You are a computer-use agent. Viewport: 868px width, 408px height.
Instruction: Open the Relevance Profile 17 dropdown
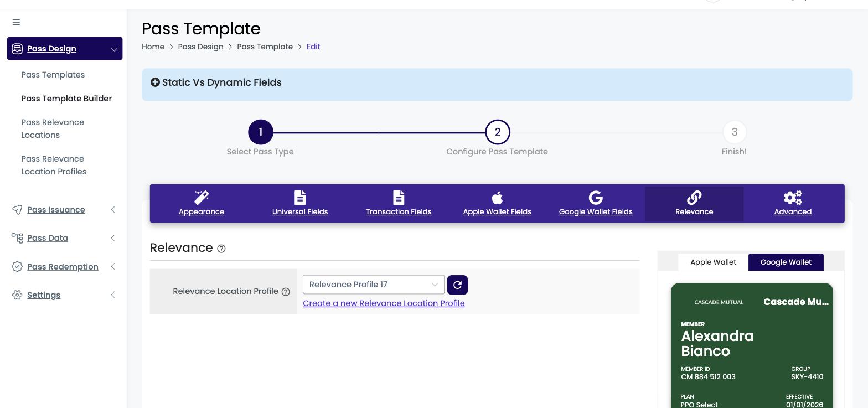click(374, 285)
